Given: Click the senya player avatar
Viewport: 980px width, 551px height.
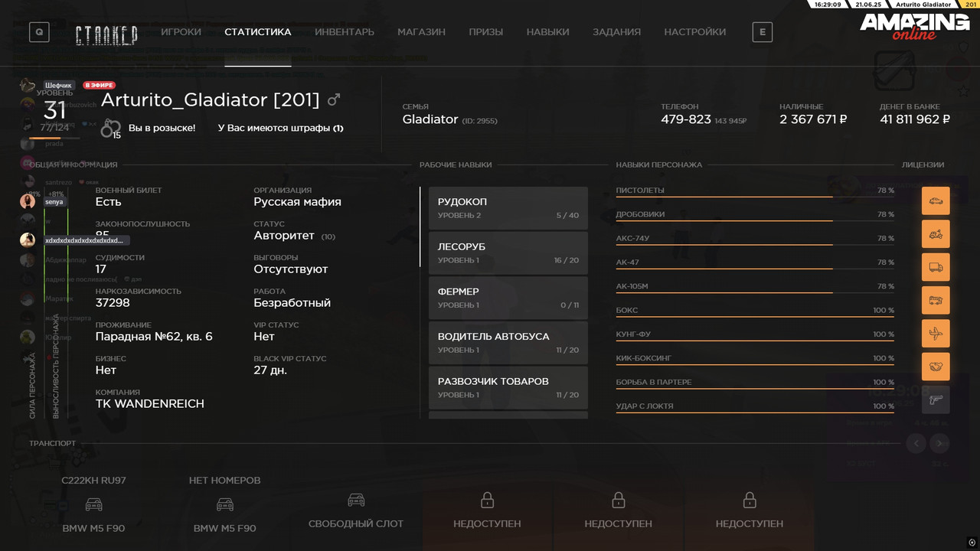Looking at the screenshot, I should click(28, 201).
